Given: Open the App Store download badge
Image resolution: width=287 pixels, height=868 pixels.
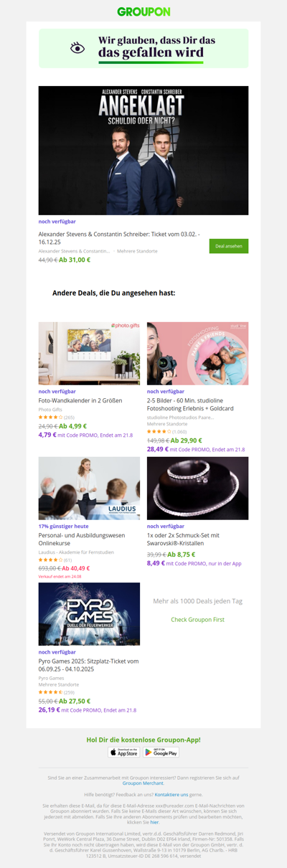Looking at the screenshot, I should [x=124, y=752].
